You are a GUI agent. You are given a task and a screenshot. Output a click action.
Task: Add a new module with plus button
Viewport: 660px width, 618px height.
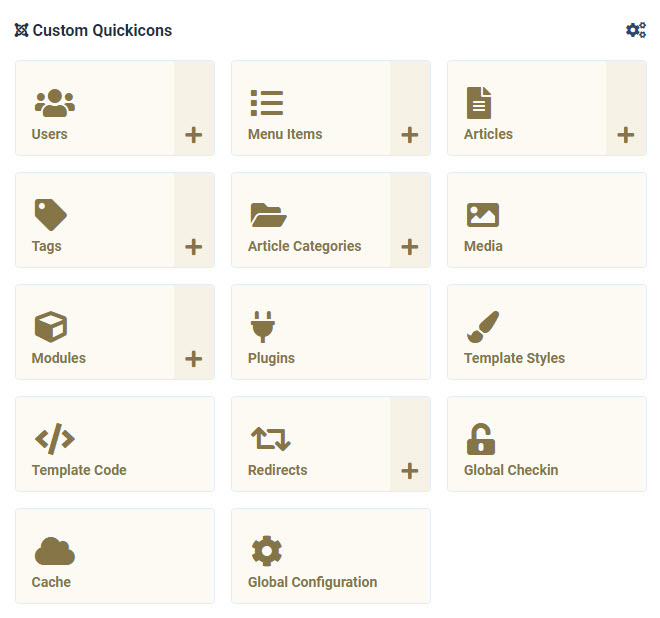[x=194, y=359]
